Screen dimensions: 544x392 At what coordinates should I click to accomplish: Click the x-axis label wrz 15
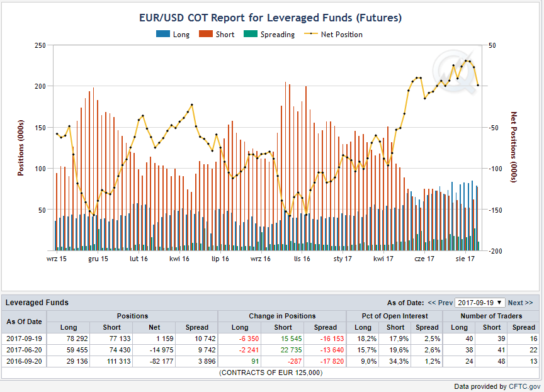click(x=57, y=259)
